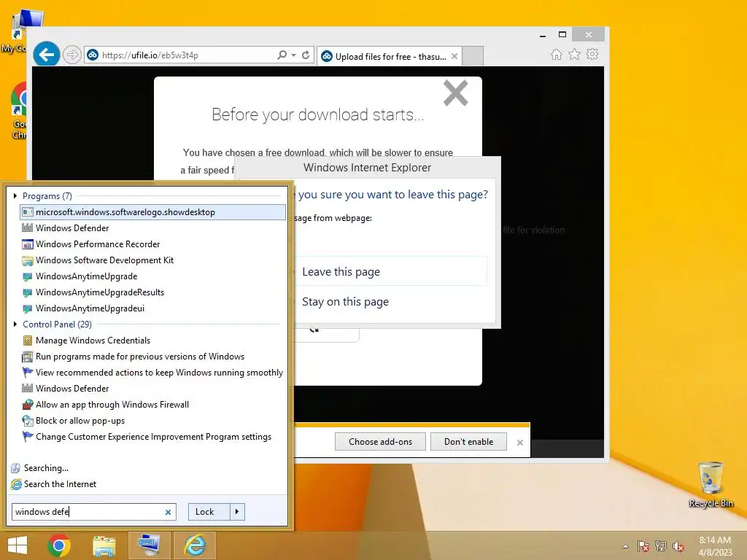Image resolution: width=747 pixels, height=560 pixels.
Task: Select the Google Chrome desktop shortcut
Action: pos(19,111)
